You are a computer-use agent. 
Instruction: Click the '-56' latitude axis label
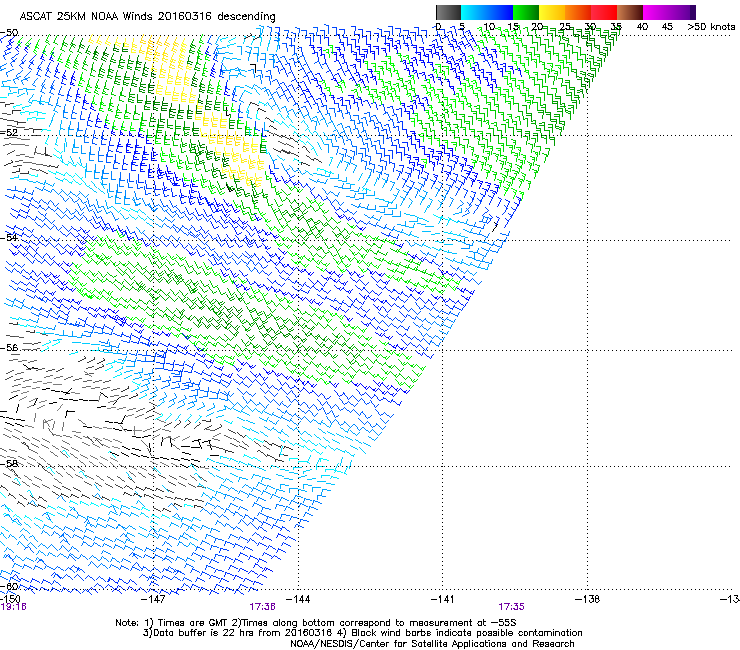(9, 347)
